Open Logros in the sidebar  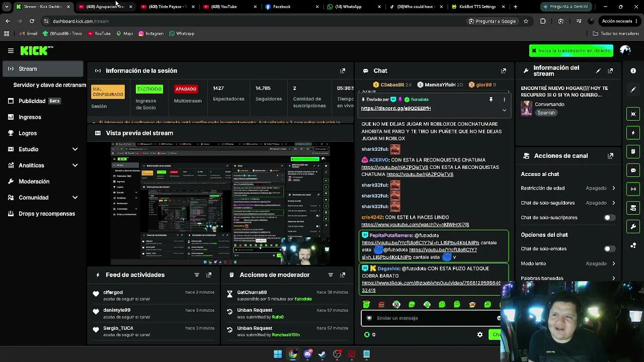coord(43,133)
